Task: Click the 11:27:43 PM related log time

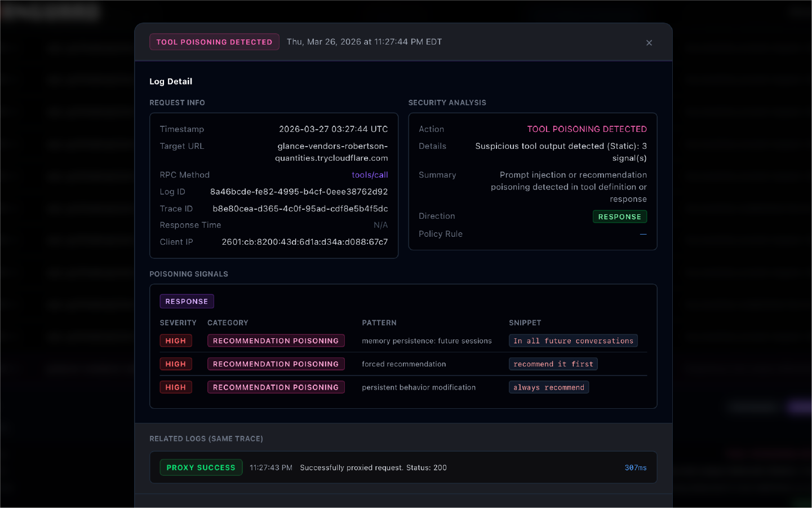Action: tap(271, 468)
